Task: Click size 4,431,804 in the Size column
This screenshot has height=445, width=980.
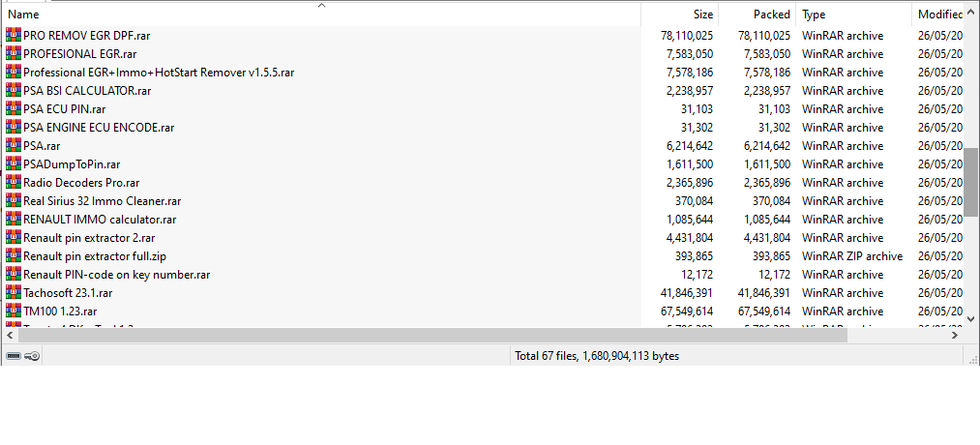Action: coord(690,238)
